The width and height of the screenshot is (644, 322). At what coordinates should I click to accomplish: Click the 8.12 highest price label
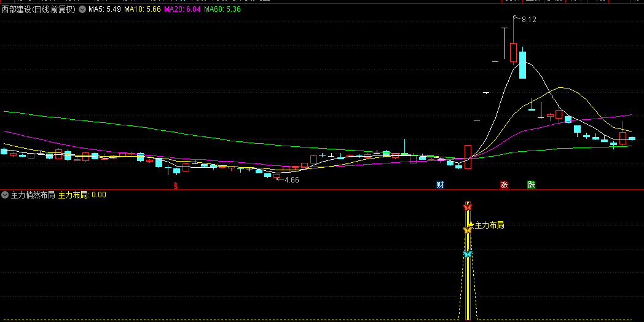pyautogui.click(x=529, y=19)
